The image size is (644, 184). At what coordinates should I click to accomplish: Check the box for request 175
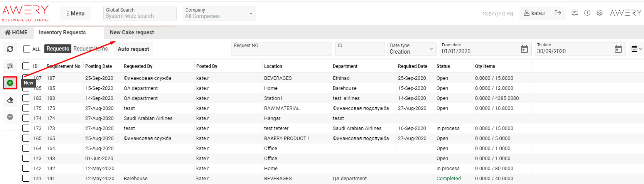tap(26, 108)
